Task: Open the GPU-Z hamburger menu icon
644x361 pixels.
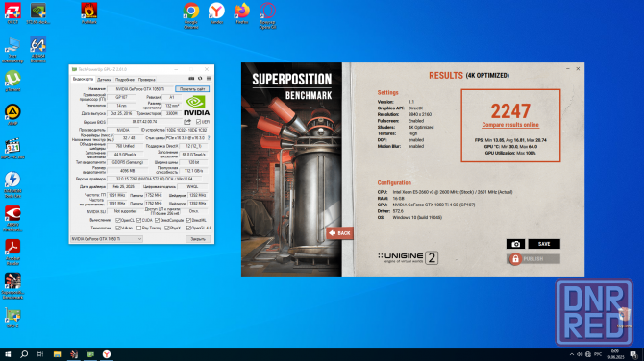Action: coord(209,79)
